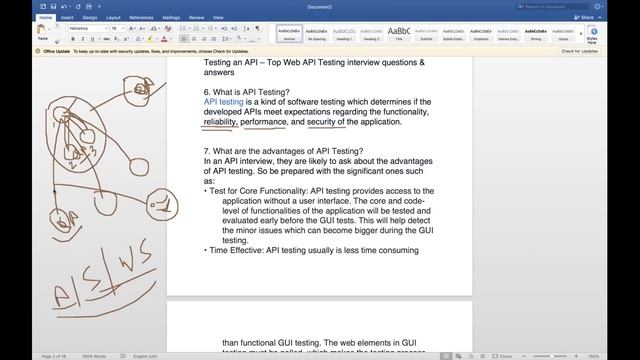Redo with the circular arrow icon
Viewport: 640px width, 360px height.
pyautogui.click(x=78, y=7)
